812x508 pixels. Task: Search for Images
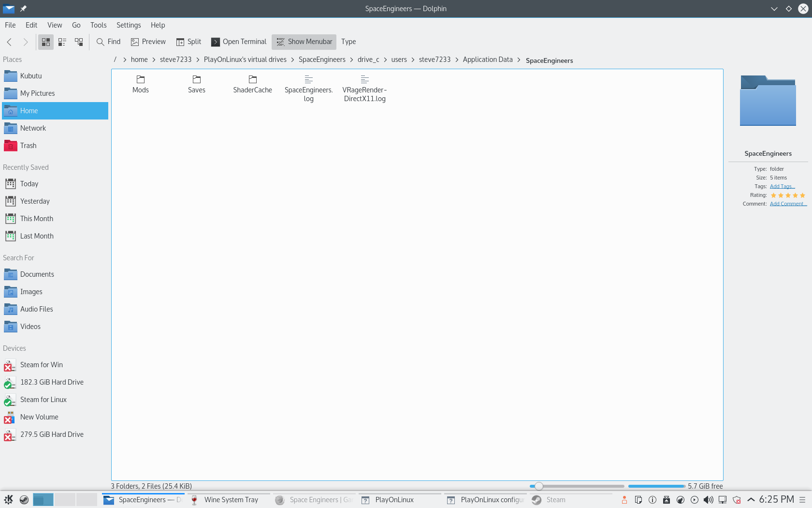[55, 292]
